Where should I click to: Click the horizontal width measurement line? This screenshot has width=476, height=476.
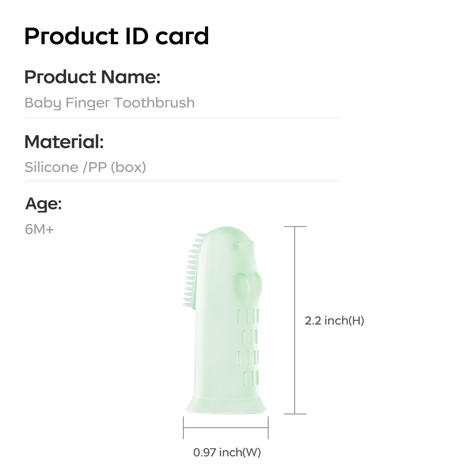coord(226,428)
